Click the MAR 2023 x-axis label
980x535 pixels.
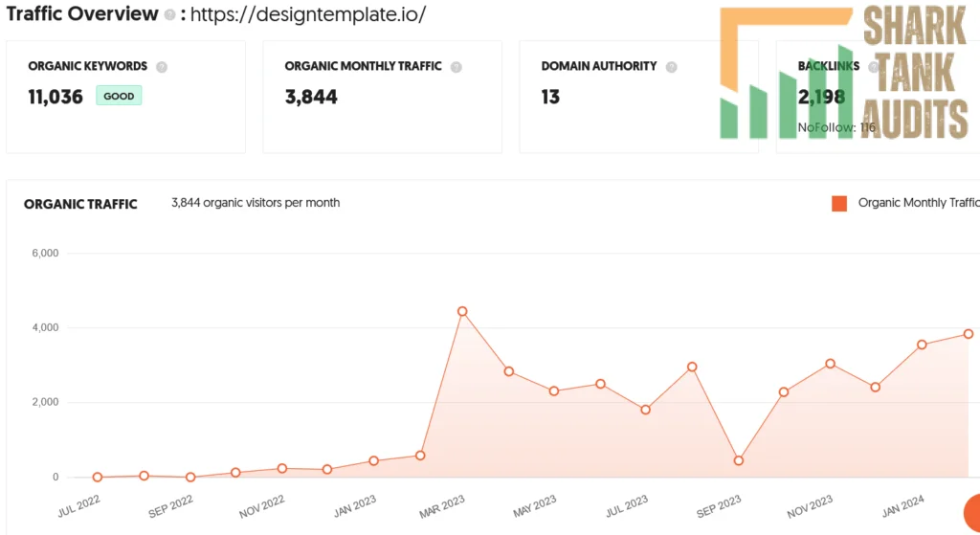pos(442,505)
